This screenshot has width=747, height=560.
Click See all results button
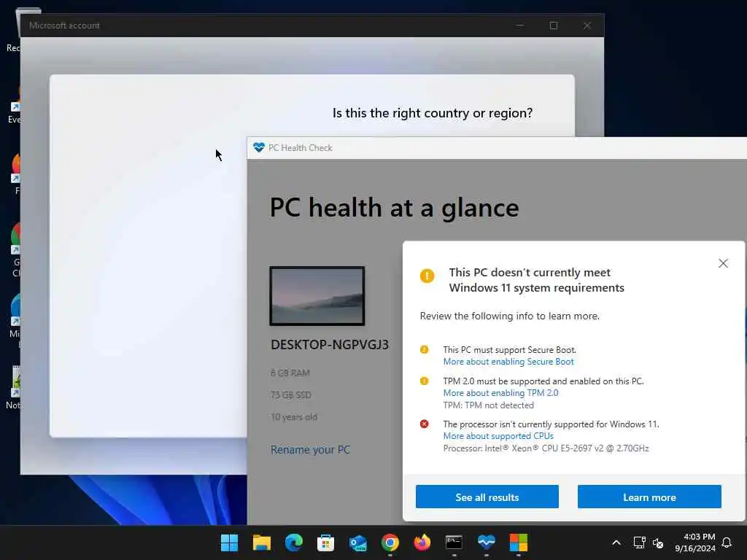[x=487, y=497]
